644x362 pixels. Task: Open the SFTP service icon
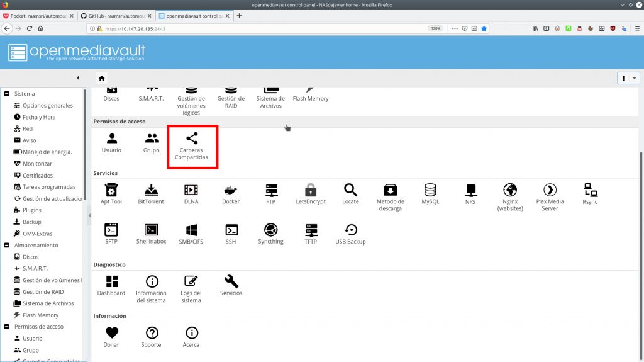tap(111, 234)
